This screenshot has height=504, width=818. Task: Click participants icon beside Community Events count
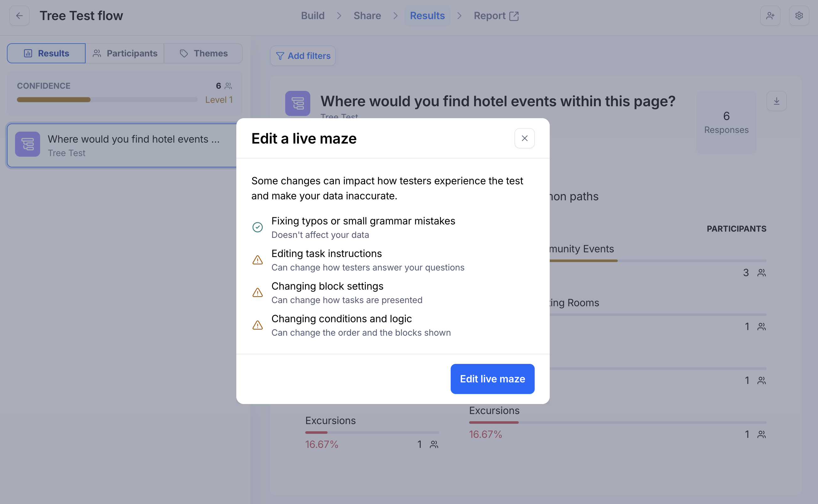761,273
